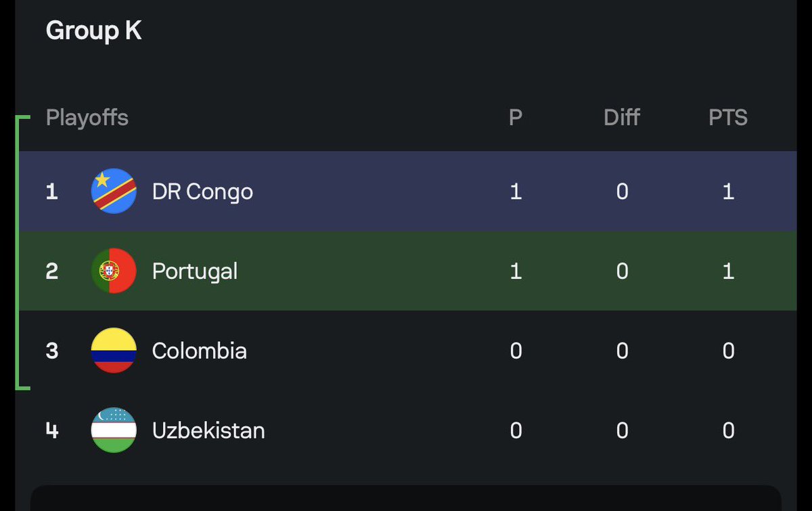Click the PTS column header
Viewport: 812px width, 511px height.
728,118
